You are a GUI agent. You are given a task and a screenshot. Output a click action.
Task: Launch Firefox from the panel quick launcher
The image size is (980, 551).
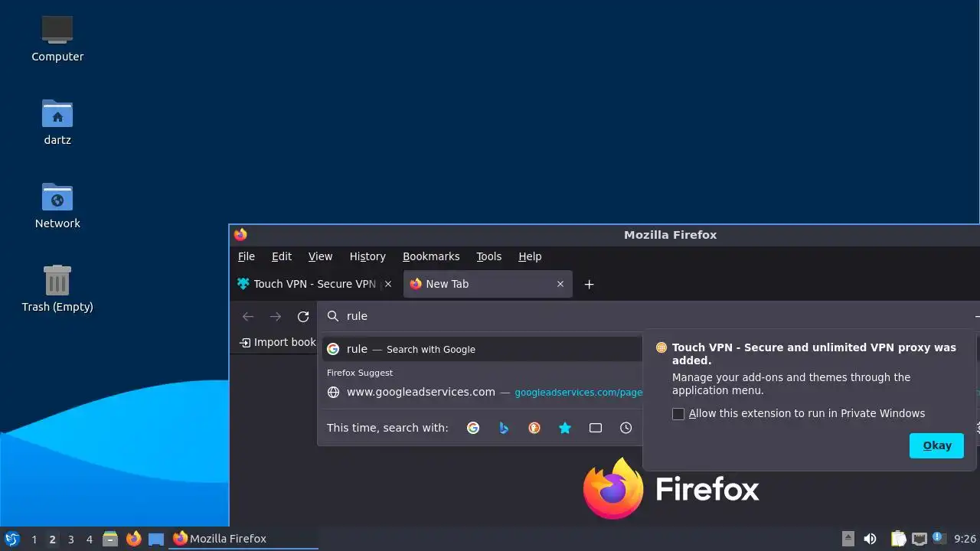click(x=133, y=539)
